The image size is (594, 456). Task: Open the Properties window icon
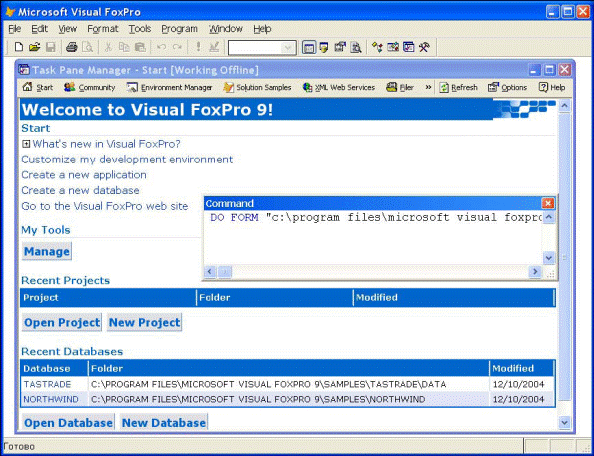[340, 48]
